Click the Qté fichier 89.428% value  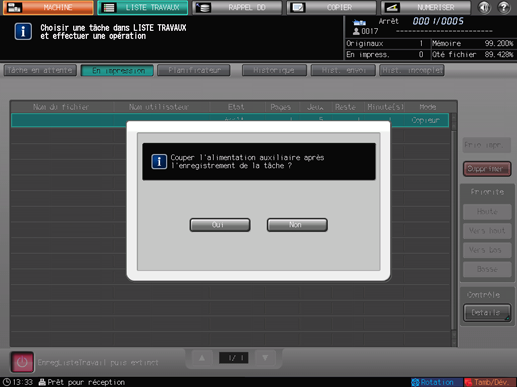[499, 54]
